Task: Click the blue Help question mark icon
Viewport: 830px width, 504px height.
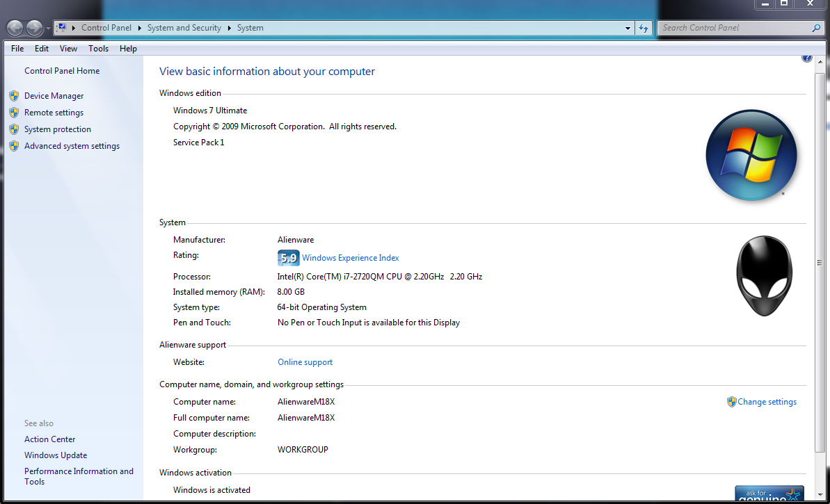Action: [x=807, y=58]
